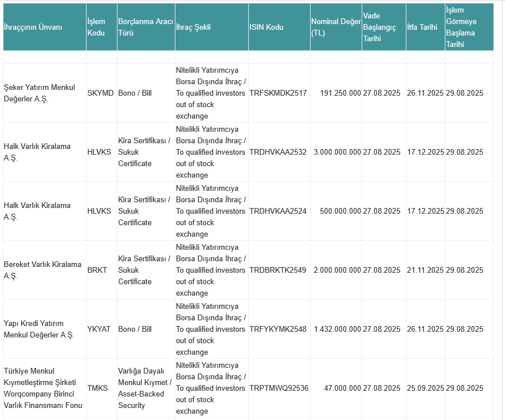The height and width of the screenshot is (420, 505).
Task: Select ISIN code TRFSKMDK2517
Action: tap(278, 93)
